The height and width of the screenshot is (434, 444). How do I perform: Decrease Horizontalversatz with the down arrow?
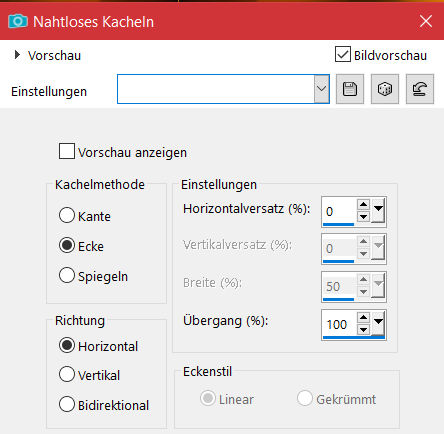pyautogui.click(x=363, y=217)
